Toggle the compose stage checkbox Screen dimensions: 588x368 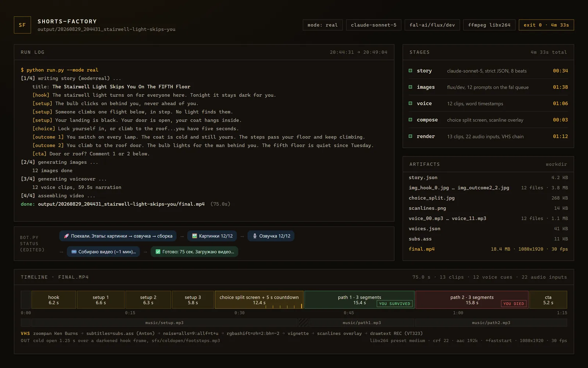point(410,120)
